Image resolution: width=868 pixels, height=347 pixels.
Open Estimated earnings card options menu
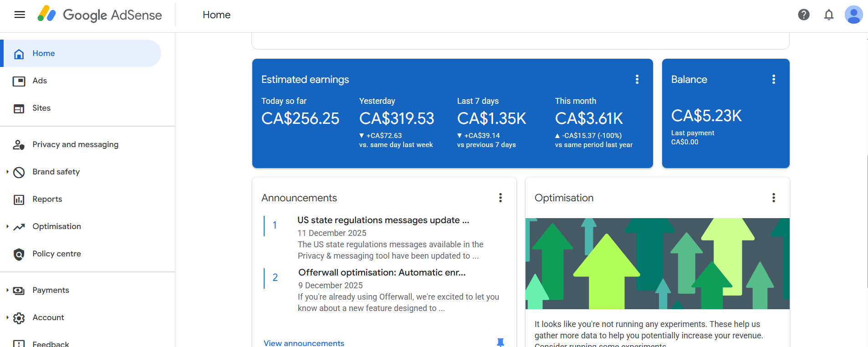pyautogui.click(x=637, y=79)
